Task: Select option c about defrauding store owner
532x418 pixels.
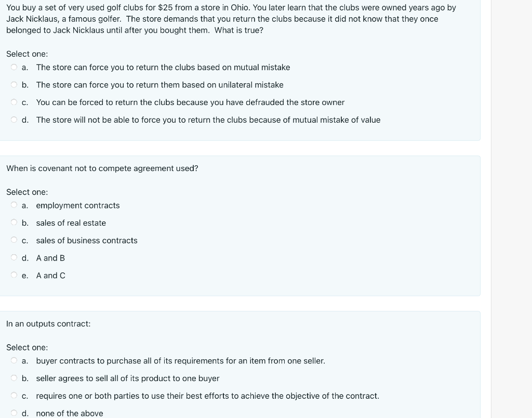Action: coord(14,102)
